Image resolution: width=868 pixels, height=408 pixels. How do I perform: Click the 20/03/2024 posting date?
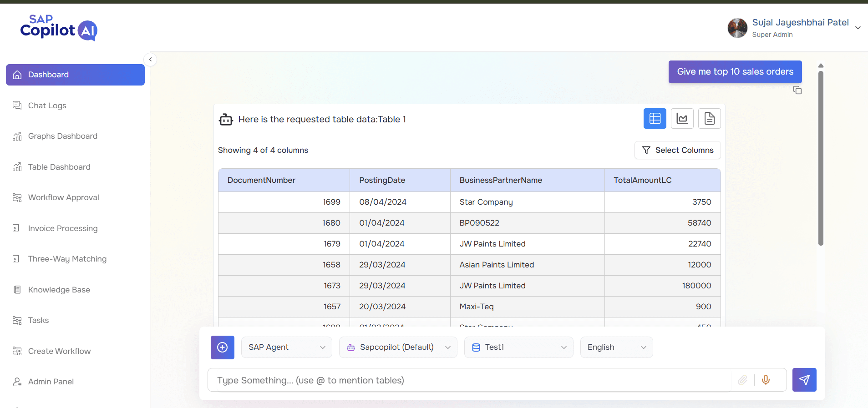tap(400, 307)
